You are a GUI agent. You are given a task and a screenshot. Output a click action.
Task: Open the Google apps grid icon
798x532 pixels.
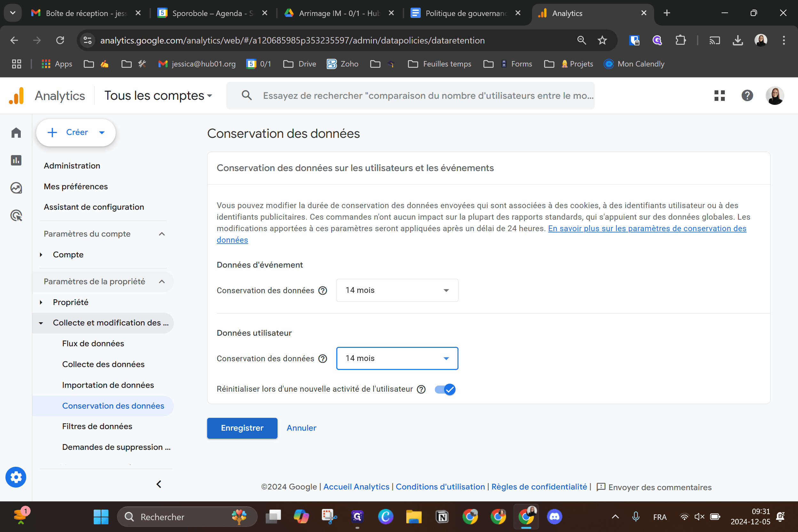pos(719,95)
